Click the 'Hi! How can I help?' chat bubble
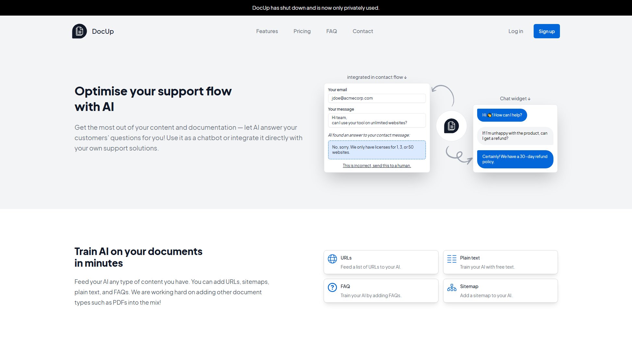The image size is (632, 364). pos(502,115)
